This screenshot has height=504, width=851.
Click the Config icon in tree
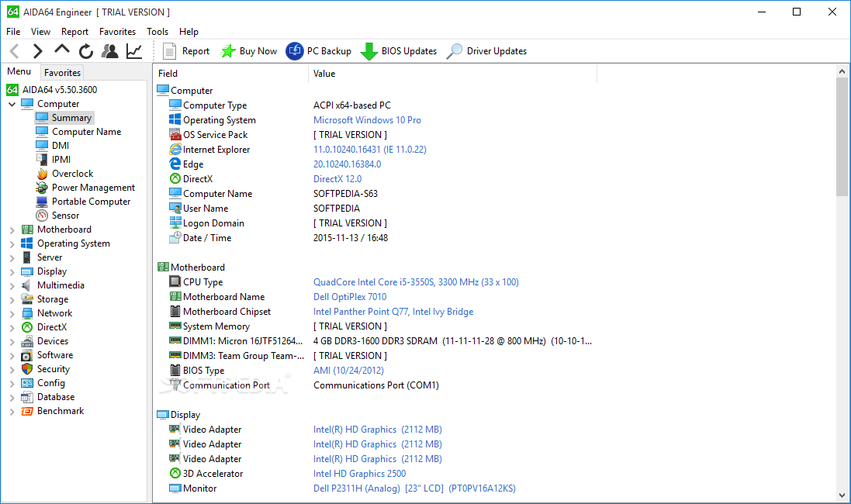(27, 383)
